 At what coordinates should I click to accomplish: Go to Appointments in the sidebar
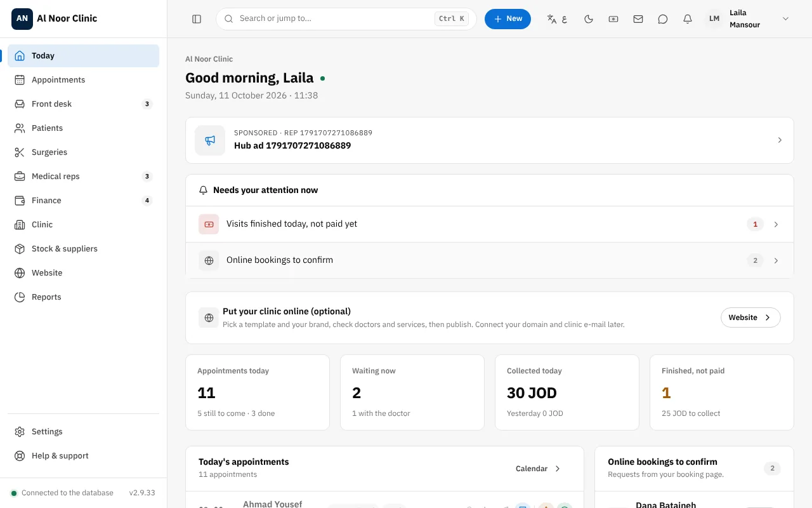[83, 80]
